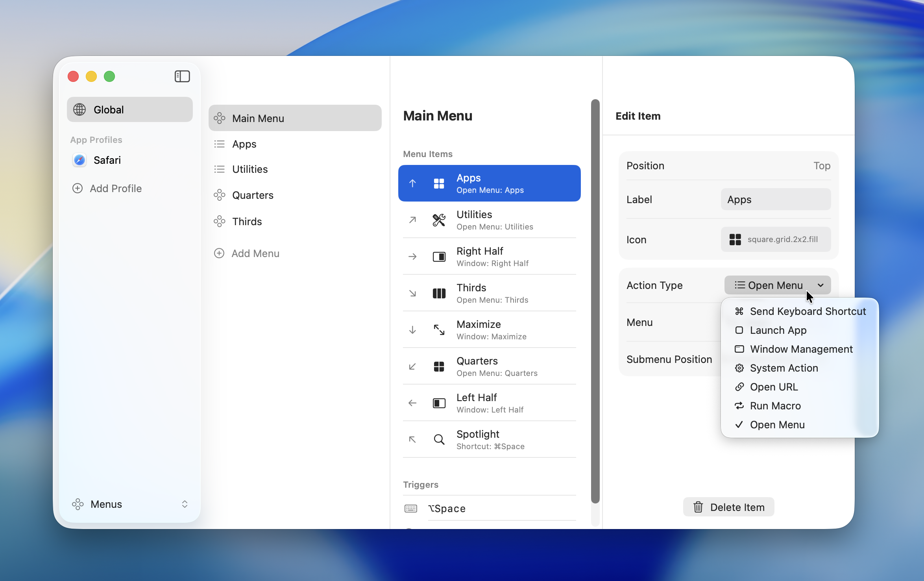Click the Thirds columns icon in Menu Items
The image size is (924, 581).
(x=438, y=293)
